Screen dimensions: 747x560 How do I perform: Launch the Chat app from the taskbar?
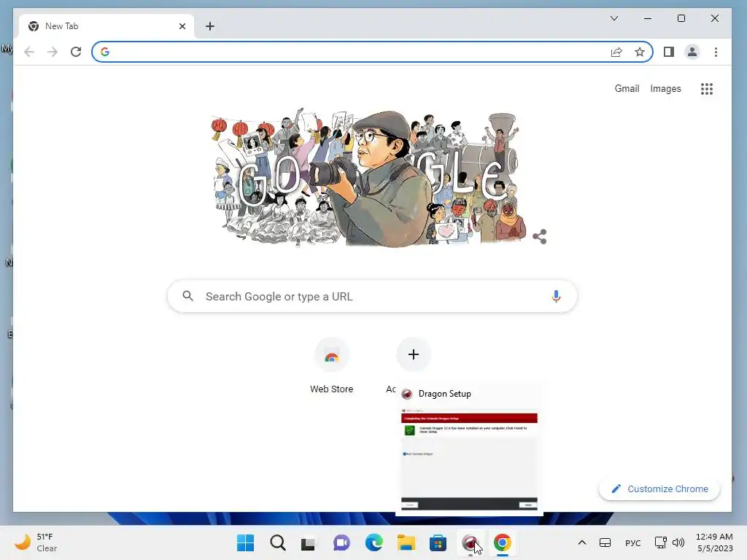[x=341, y=542]
